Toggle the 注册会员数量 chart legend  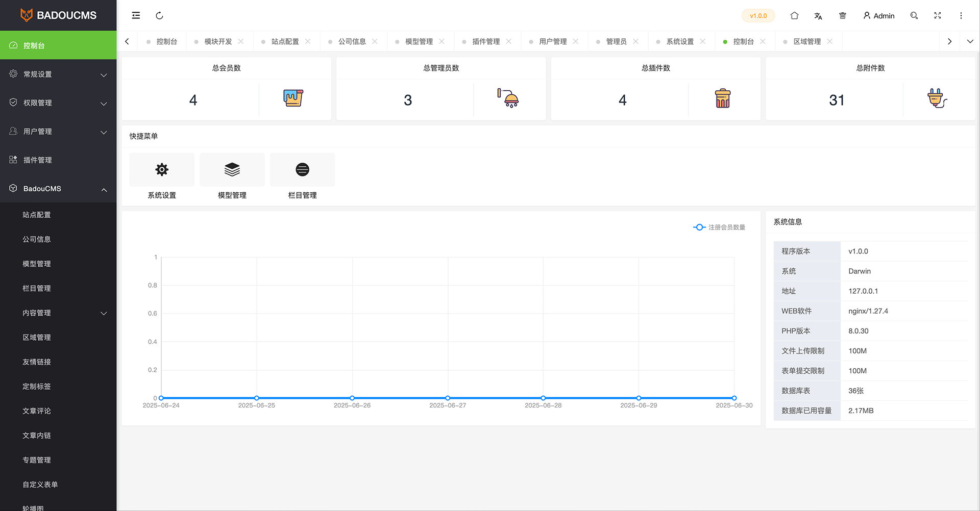(x=720, y=227)
